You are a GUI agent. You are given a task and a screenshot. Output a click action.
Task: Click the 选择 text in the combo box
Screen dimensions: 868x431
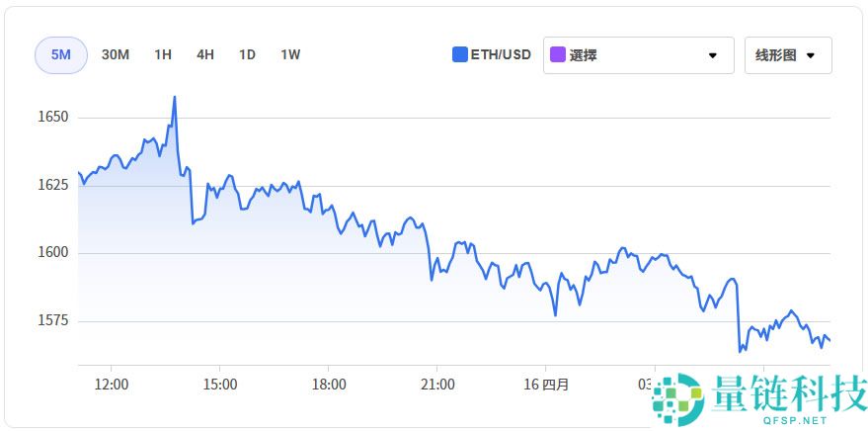(584, 55)
